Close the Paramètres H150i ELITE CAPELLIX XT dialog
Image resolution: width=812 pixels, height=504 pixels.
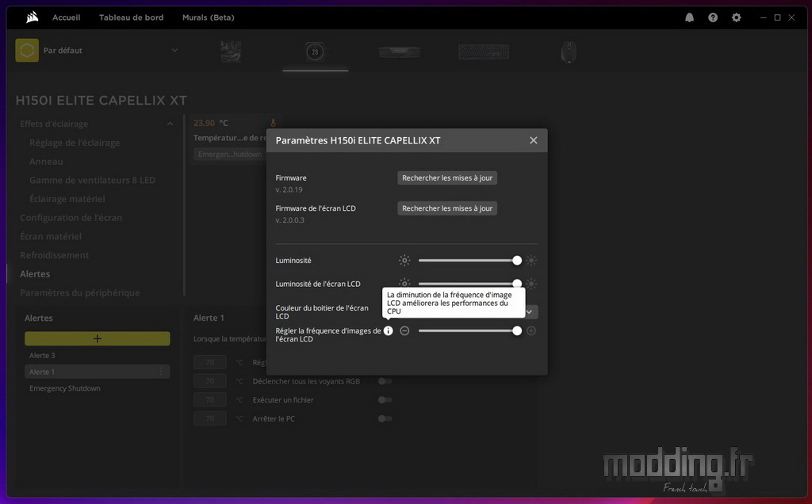pyautogui.click(x=534, y=140)
